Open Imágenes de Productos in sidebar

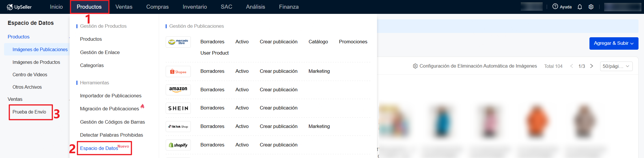36,62
